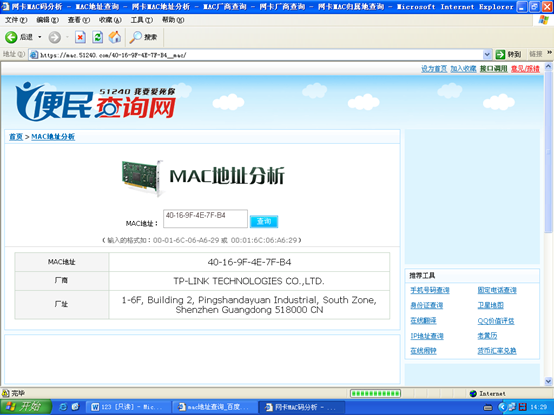Image resolution: width=554 pixels, height=415 pixels.
Task: Expand hidden tray icons arrow
Action: pyautogui.click(x=502, y=407)
